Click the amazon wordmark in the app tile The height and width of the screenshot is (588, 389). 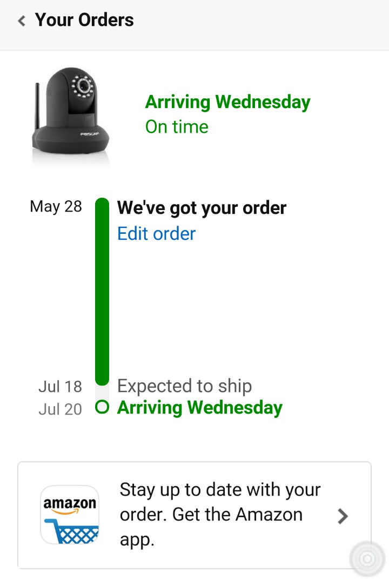click(x=70, y=503)
